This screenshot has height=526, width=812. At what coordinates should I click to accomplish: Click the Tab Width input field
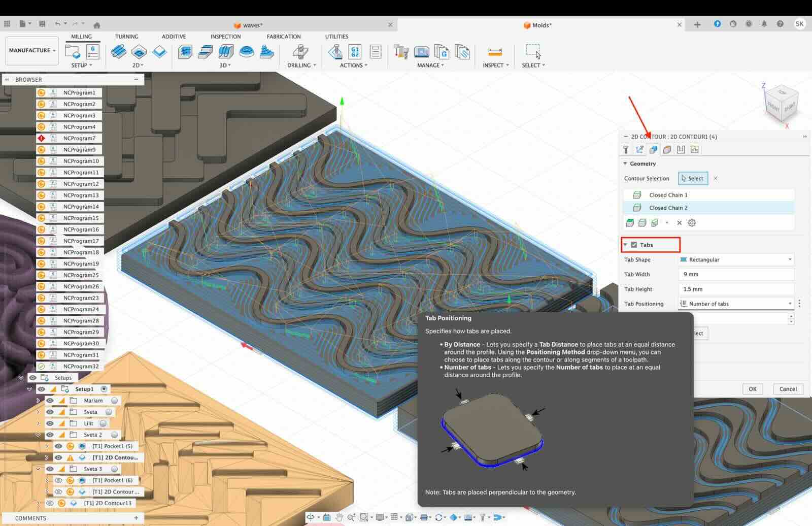click(736, 274)
